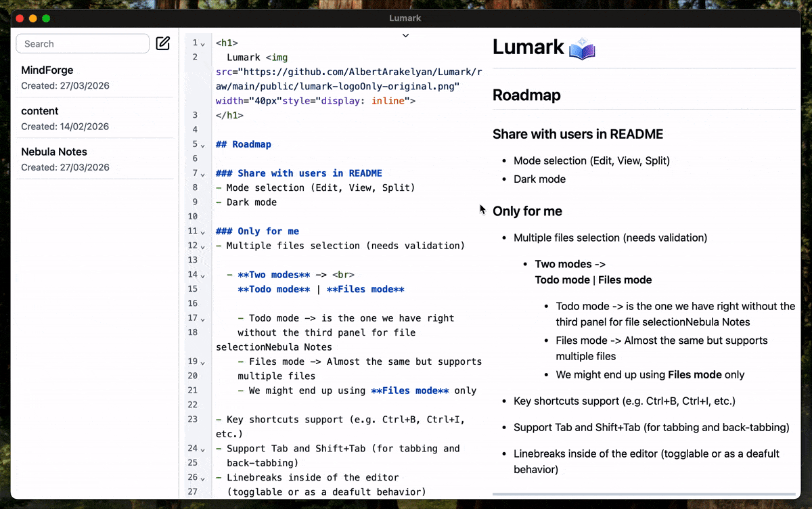Viewport: 812px width, 509px height.
Task: Click 'Created: 14/02/2026' date text
Action: pyautogui.click(x=65, y=127)
